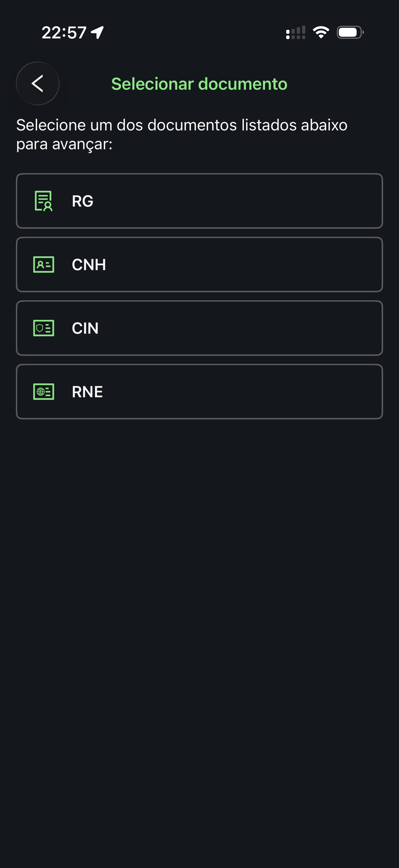The image size is (399, 868).
Task: Click the "Selecionar documento" header title
Action: [x=199, y=84]
